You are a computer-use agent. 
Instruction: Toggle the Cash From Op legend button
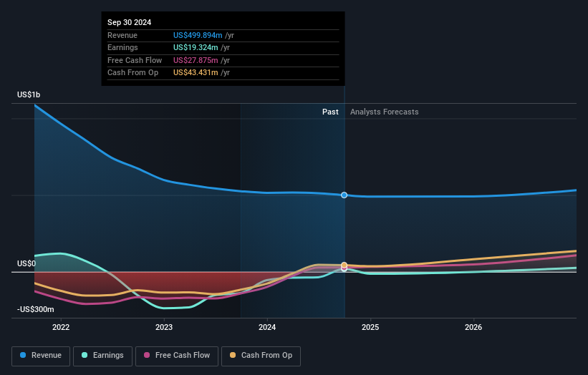(261, 356)
